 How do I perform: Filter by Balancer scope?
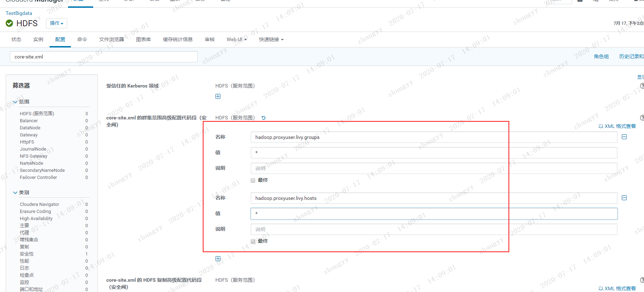(29, 121)
